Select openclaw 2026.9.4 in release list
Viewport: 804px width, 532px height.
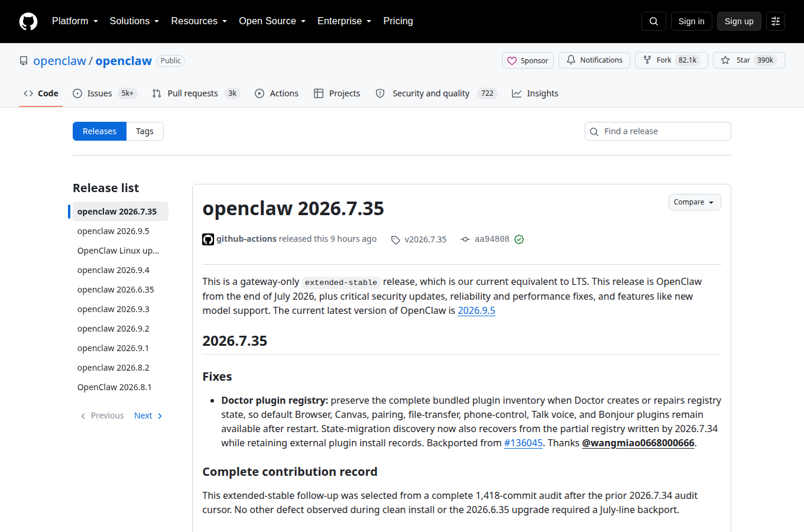(121, 270)
